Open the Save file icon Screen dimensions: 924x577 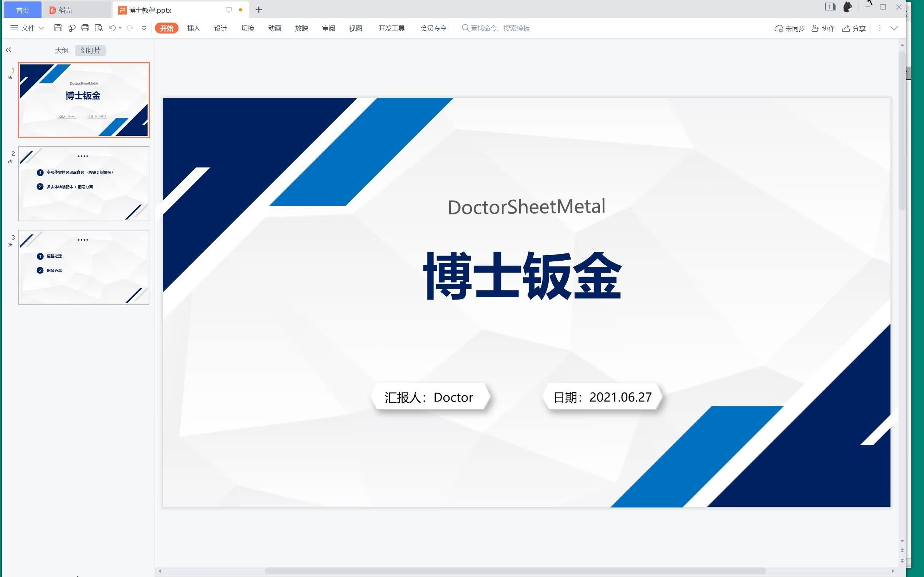coord(57,28)
